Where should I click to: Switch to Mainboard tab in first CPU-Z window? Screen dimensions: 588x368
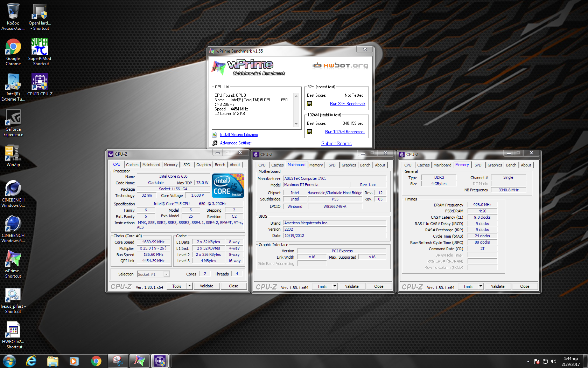(151, 165)
